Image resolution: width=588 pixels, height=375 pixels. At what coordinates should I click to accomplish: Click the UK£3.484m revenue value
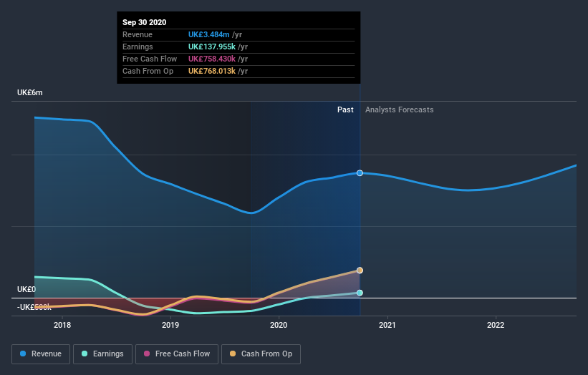coord(209,34)
